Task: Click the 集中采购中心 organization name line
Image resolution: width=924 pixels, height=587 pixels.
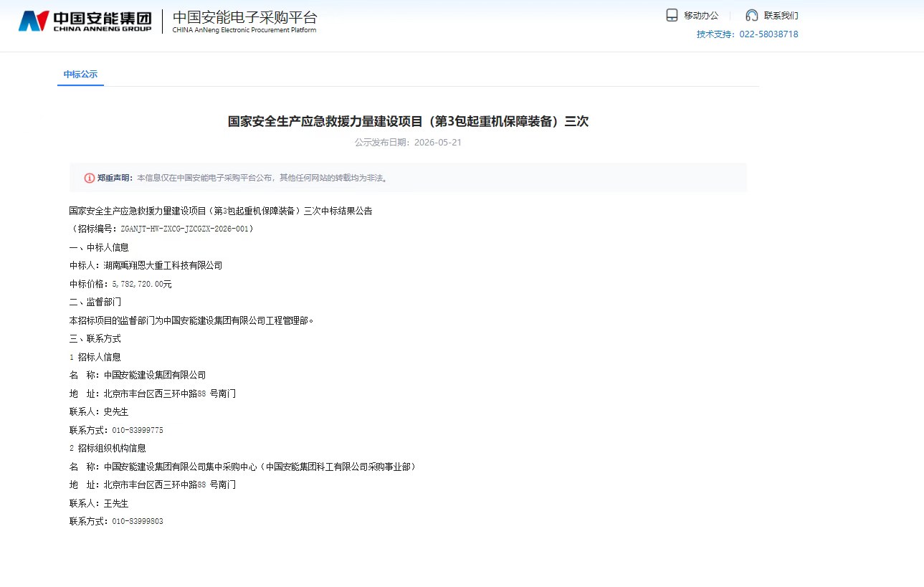Action: pos(243,467)
